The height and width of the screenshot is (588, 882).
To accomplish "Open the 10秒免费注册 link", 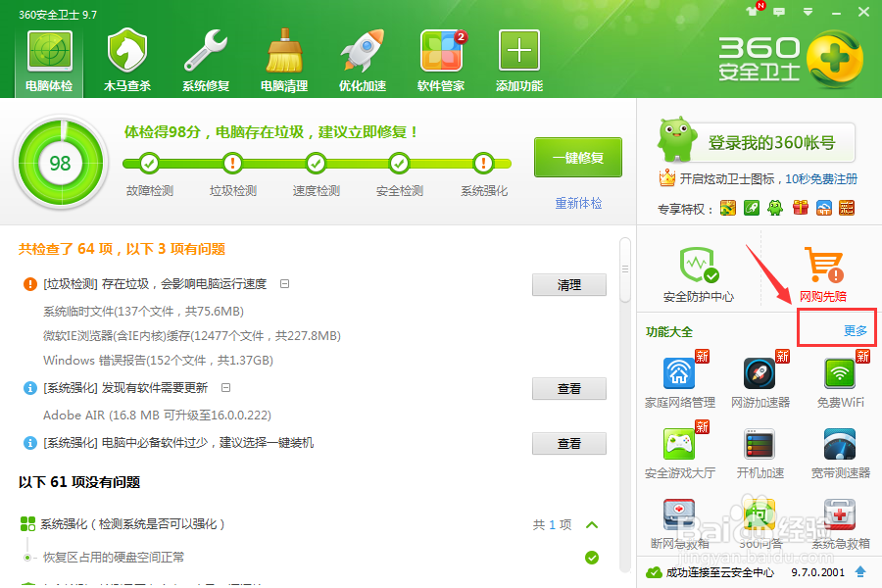I will (x=821, y=179).
